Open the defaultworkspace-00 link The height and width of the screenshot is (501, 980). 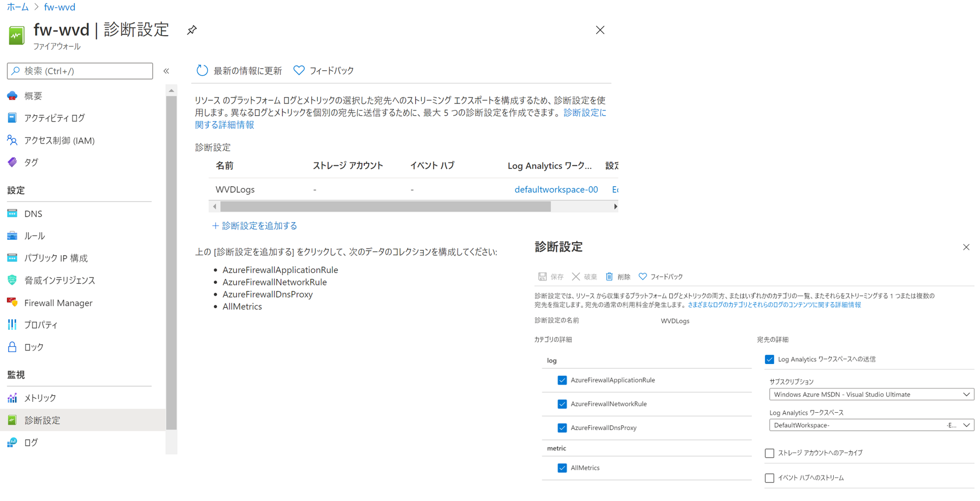(x=556, y=190)
